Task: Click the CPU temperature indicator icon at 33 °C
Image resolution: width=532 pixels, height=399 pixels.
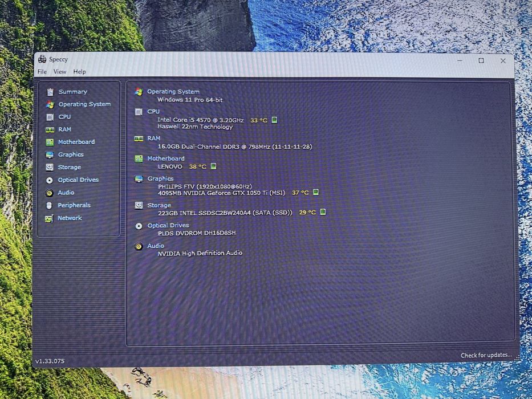Action: 274,120
